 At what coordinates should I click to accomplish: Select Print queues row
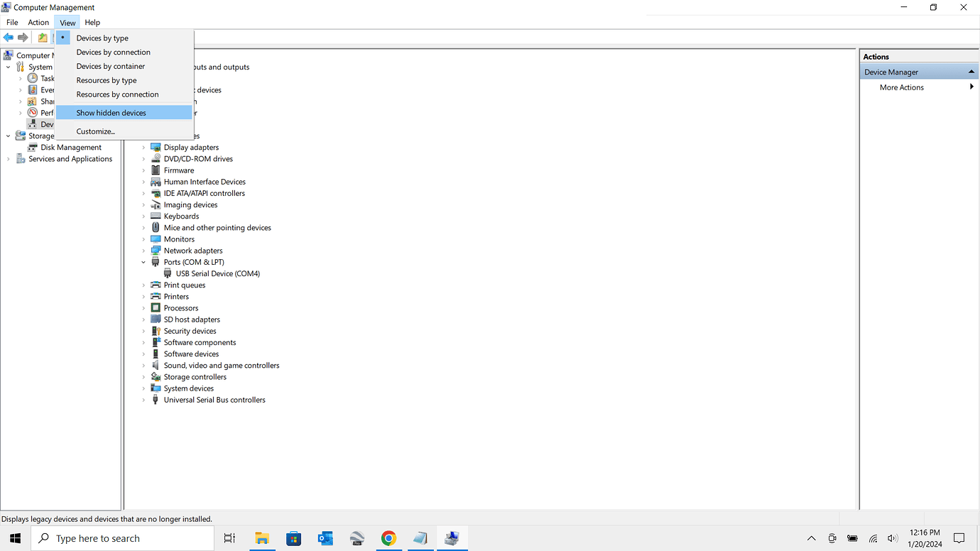point(185,285)
